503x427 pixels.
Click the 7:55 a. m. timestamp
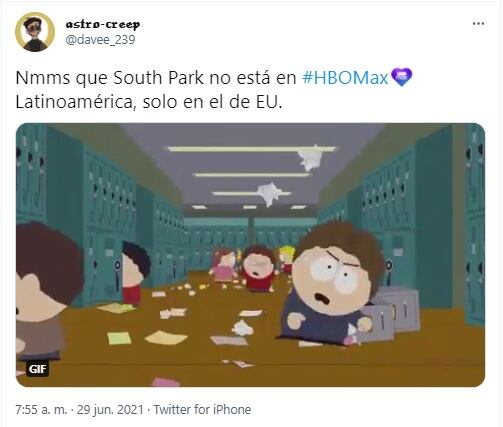[41, 410]
